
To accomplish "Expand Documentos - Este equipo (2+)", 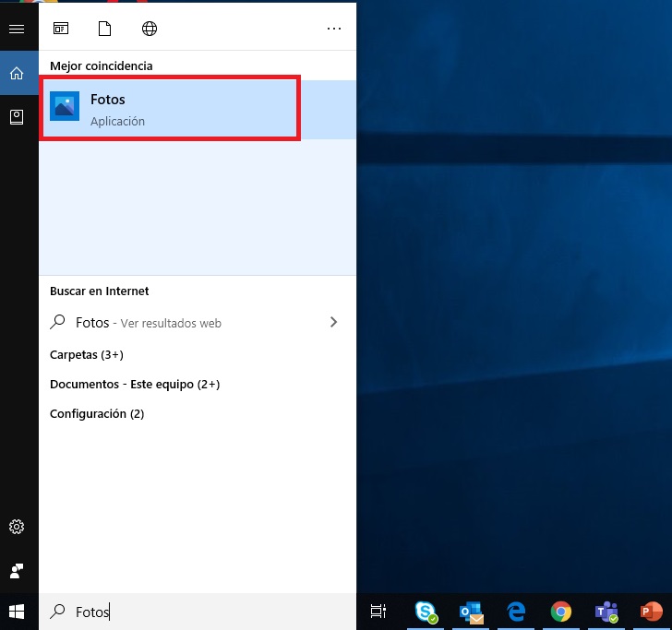I will pos(135,384).
